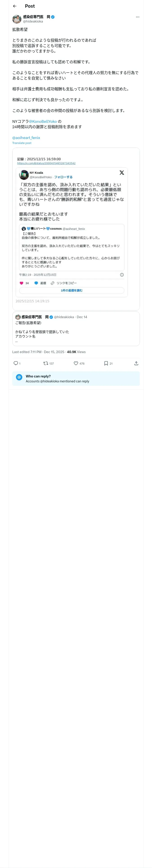Open the more options ellipsis menu
Image resolution: width=152 pixels, height=868 pixels.
(137, 17)
